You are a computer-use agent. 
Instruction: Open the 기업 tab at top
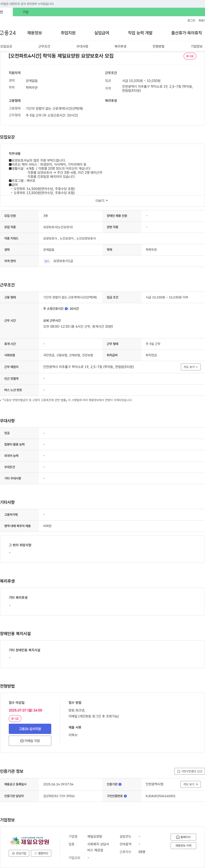point(26,12)
